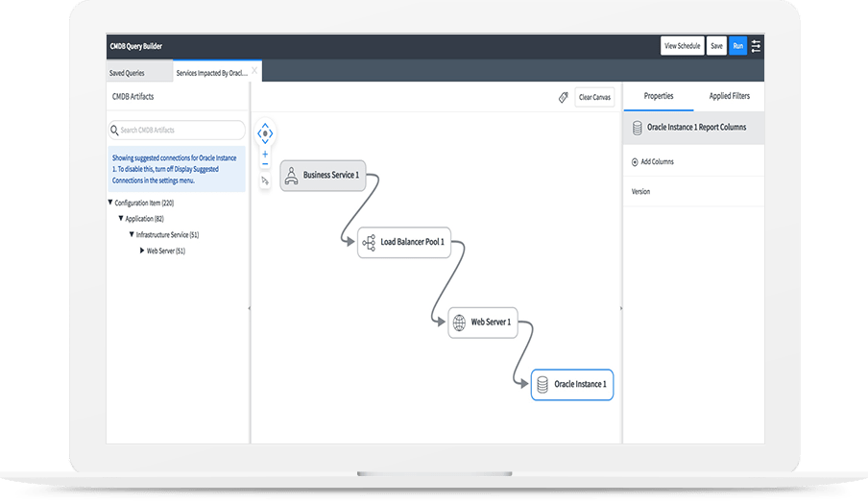Focus the Search CMDB Artifacts field
The image size is (868, 503).
click(x=177, y=130)
